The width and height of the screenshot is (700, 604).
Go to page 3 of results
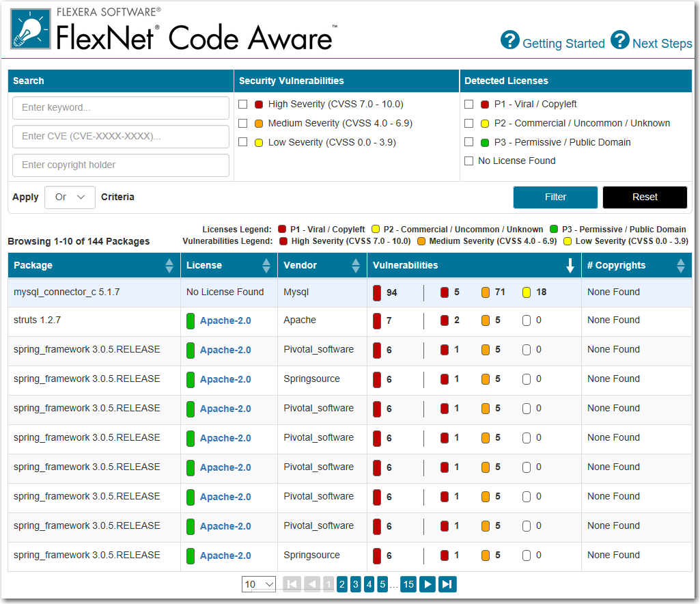pyautogui.click(x=356, y=584)
